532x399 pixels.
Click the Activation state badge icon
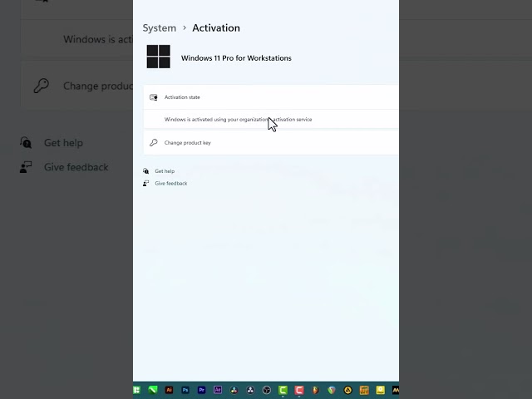click(x=154, y=97)
